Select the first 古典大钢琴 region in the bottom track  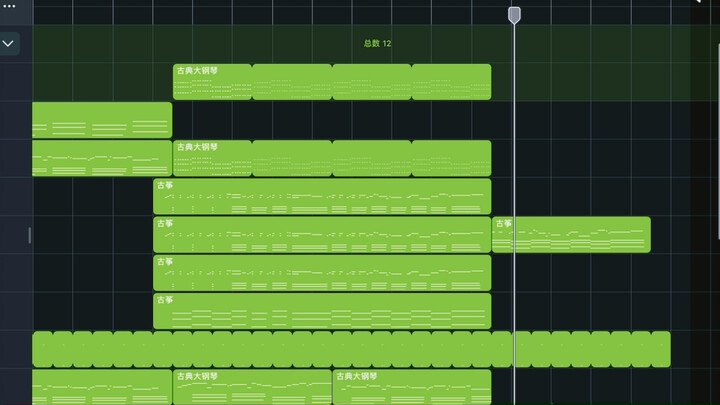tap(252, 388)
